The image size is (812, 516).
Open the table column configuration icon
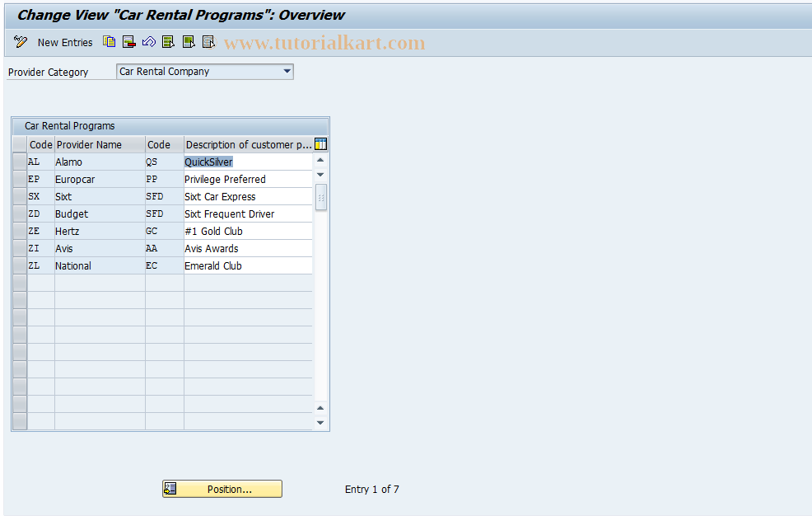320,144
